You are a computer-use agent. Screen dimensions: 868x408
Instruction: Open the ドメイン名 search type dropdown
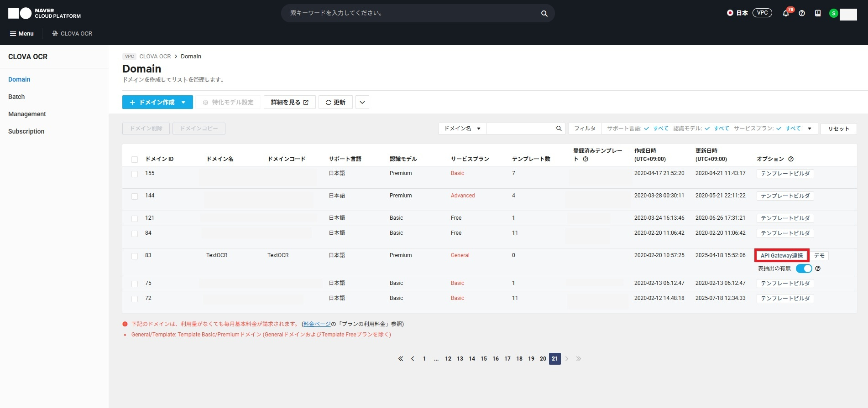(462, 129)
